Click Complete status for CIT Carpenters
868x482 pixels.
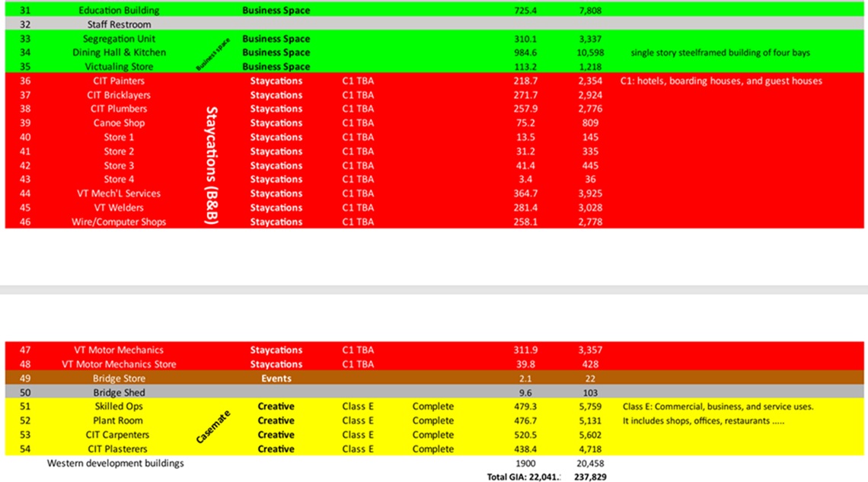pyautogui.click(x=432, y=435)
